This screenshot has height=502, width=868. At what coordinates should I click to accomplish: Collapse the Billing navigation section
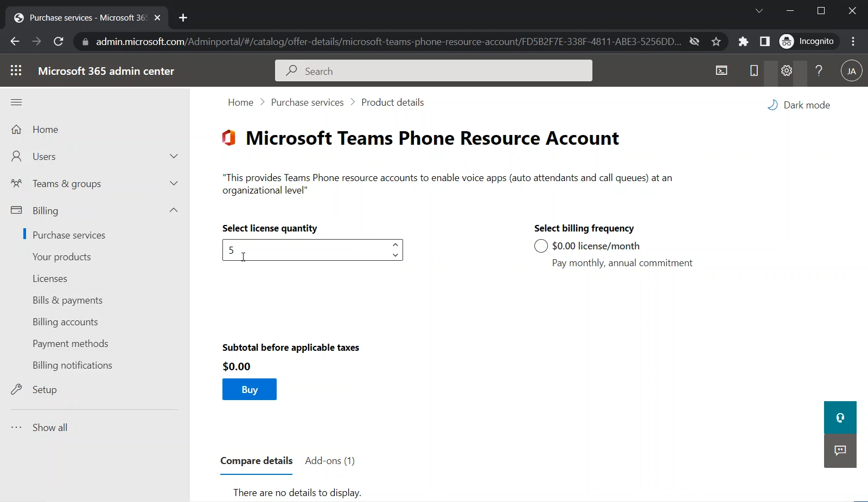click(x=174, y=210)
